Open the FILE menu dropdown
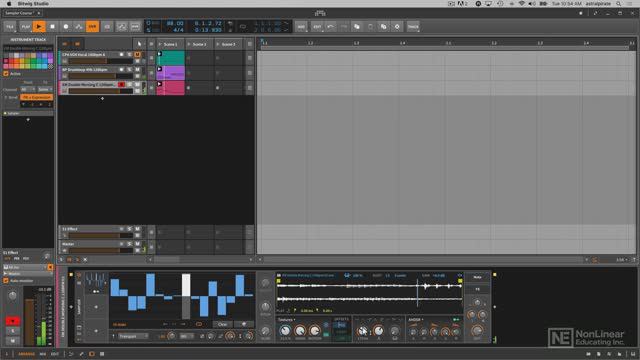640x360 pixels. click(x=10, y=27)
